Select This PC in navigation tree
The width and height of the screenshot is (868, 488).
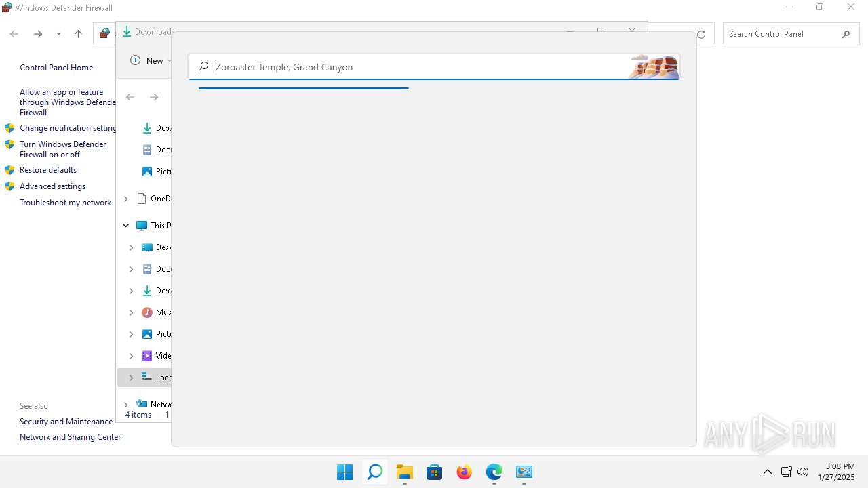(153, 226)
